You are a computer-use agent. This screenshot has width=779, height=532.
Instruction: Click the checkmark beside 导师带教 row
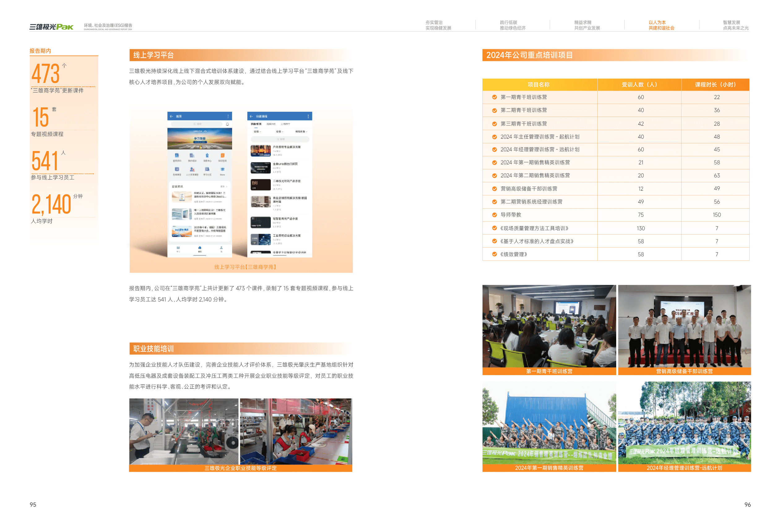coord(494,215)
